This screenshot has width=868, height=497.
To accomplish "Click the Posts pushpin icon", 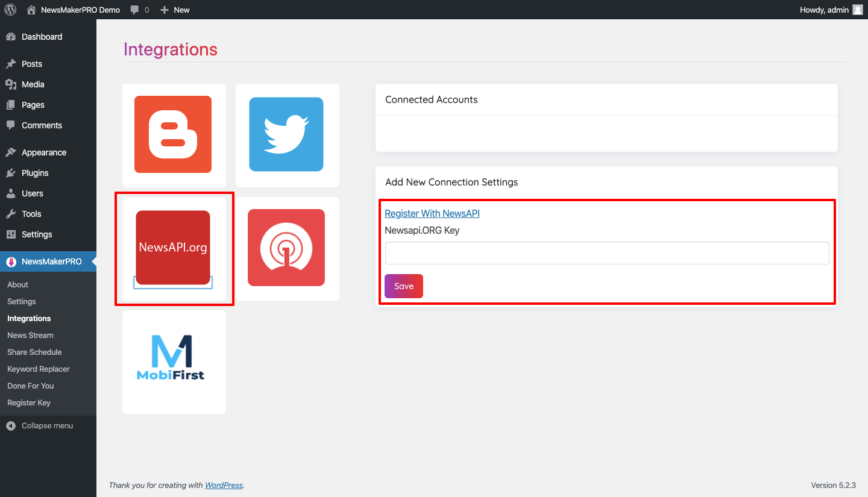I will [11, 64].
